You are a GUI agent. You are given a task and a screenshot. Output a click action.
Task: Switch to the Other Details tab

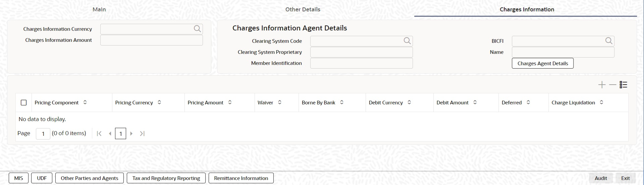[x=303, y=9]
